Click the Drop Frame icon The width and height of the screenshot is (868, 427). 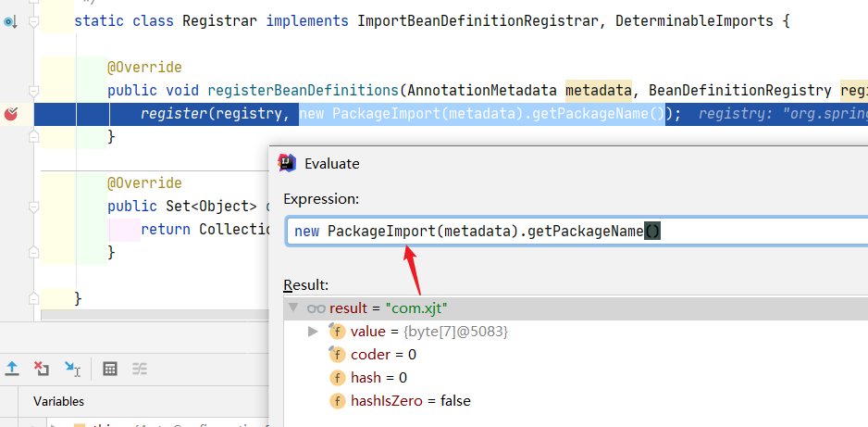[x=42, y=368]
